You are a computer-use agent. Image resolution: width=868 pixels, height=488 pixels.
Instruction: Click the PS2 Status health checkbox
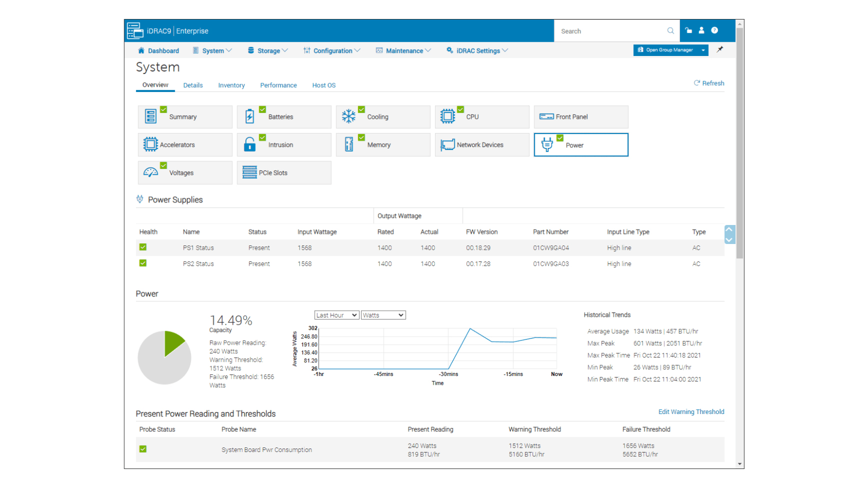click(x=143, y=263)
